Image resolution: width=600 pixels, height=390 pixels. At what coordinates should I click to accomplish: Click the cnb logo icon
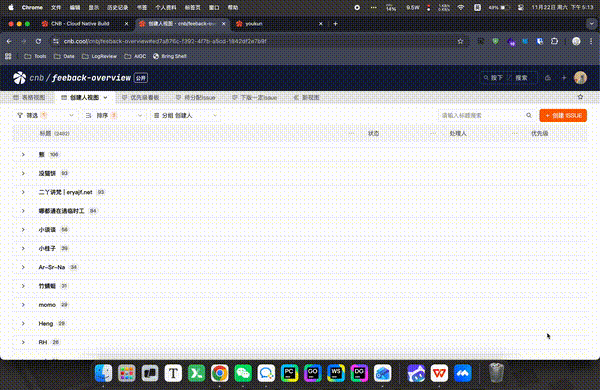click(x=20, y=78)
